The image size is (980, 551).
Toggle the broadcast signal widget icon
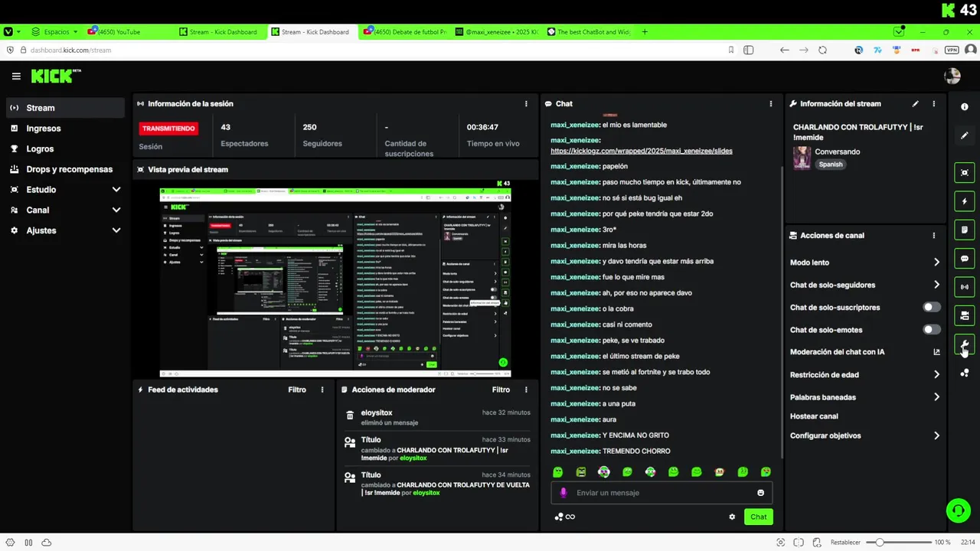click(x=965, y=287)
